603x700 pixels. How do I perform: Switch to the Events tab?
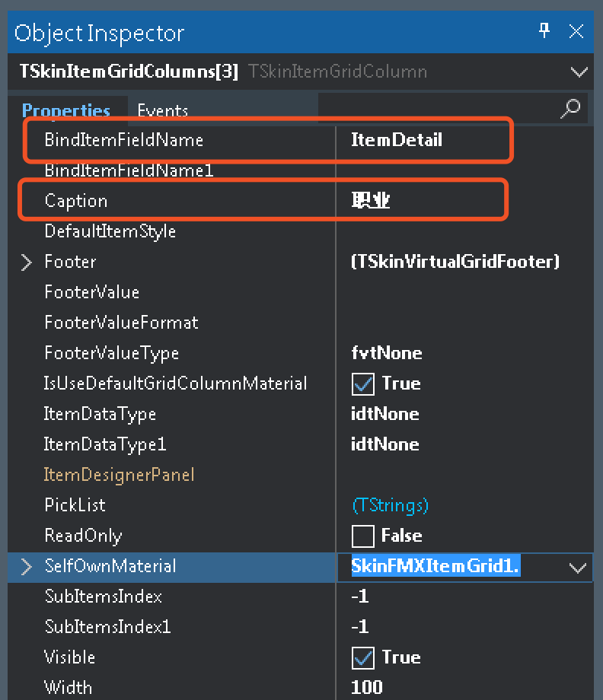[163, 110]
